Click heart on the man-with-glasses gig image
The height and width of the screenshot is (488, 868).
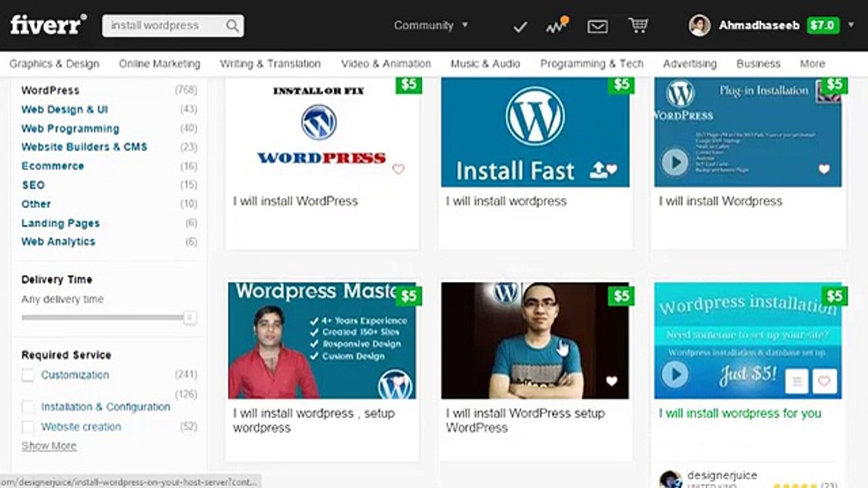click(x=612, y=382)
